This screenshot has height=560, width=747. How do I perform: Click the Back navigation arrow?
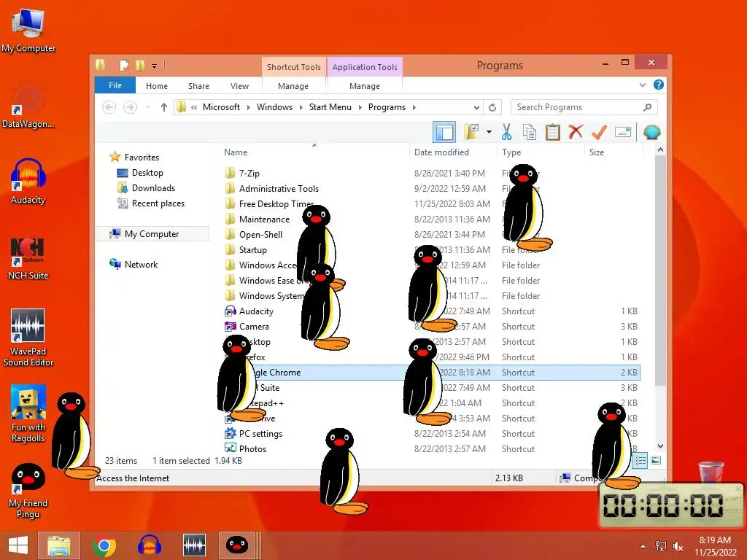tap(109, 107)
